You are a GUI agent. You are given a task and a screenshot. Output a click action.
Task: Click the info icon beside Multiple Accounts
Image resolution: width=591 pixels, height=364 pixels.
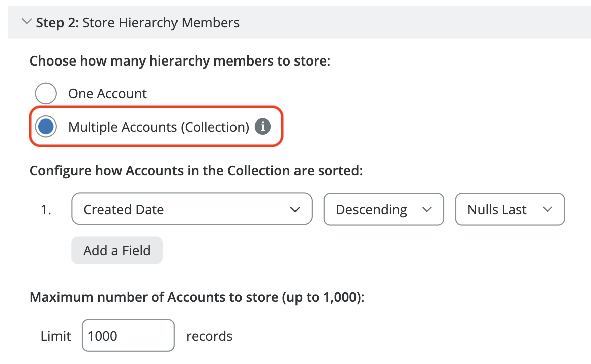(262, 127)
